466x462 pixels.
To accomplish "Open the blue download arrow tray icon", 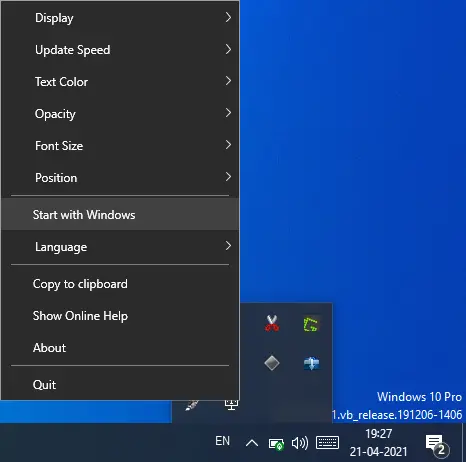I will pos(312,363).
